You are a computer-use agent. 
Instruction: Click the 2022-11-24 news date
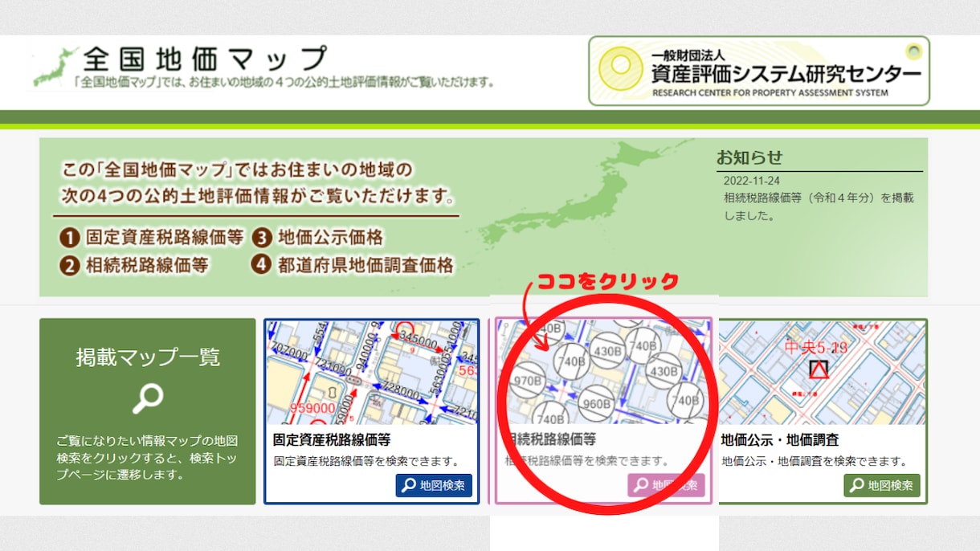[751, 181]
